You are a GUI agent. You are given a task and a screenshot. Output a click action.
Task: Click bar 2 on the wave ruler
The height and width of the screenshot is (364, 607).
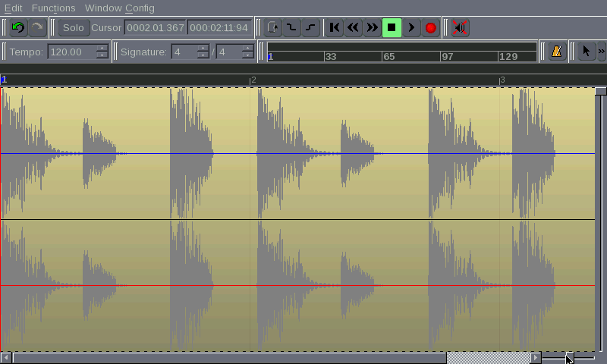click(x=253, y=80)
